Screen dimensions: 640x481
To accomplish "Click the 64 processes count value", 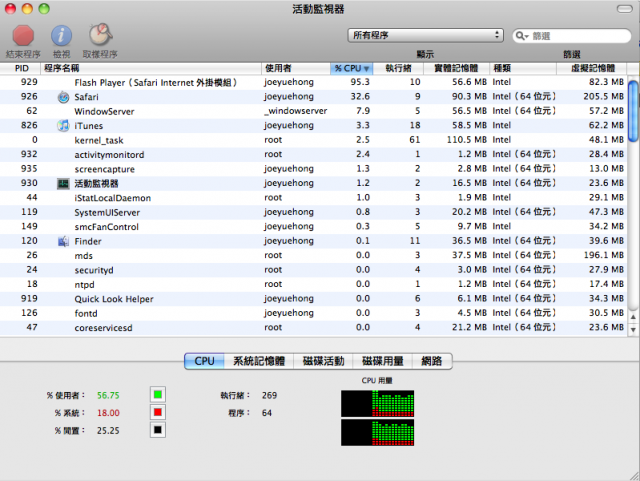I will [x=267, y=413].
